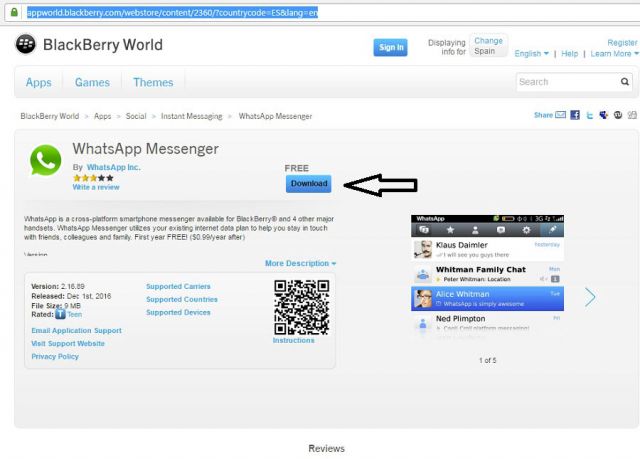Go to Social breadcrumb link

pos(136,116)
